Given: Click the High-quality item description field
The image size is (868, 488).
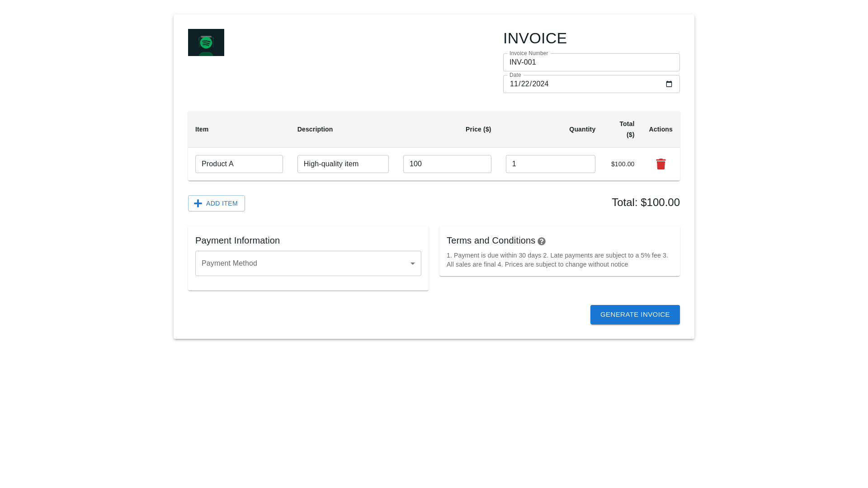Looking at the screenshot, I should point(343,164).
